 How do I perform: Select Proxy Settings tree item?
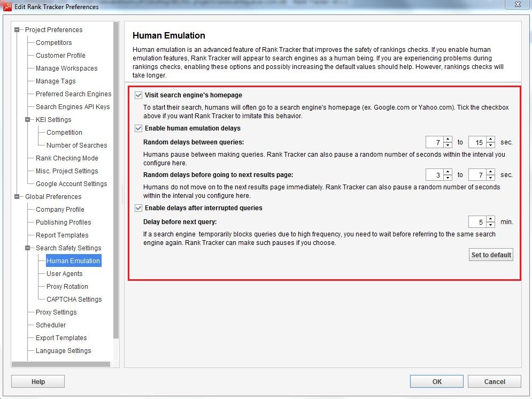coord(56,312)
